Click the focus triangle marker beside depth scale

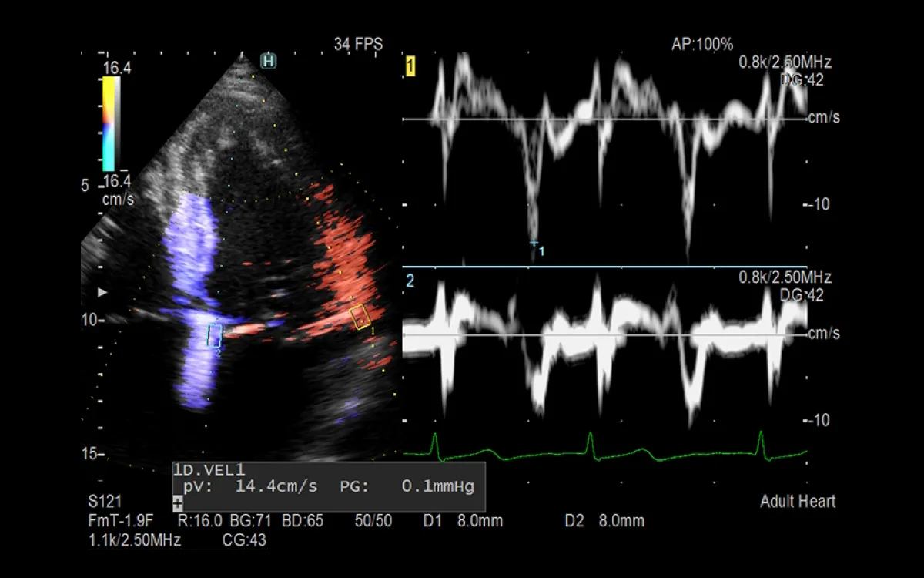pyautogui.click(x=103, y=293)
